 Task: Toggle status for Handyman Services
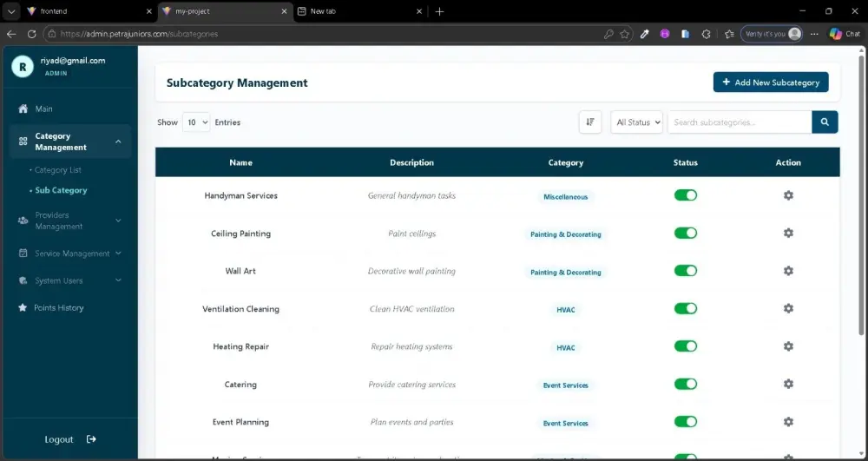(686, 195)
